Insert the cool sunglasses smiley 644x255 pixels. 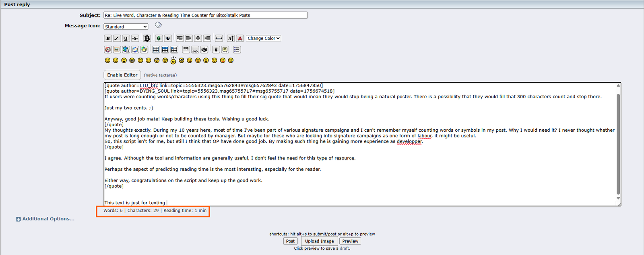165,60
